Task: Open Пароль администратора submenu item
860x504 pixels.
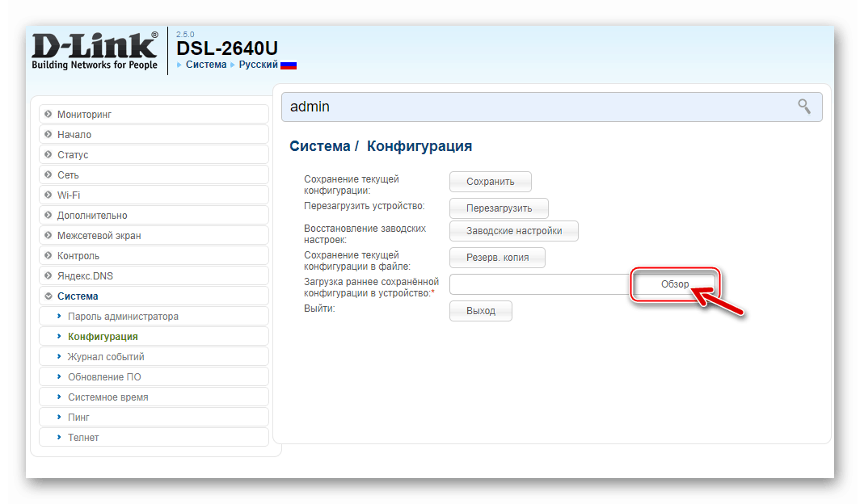Action: coord(154,317)
